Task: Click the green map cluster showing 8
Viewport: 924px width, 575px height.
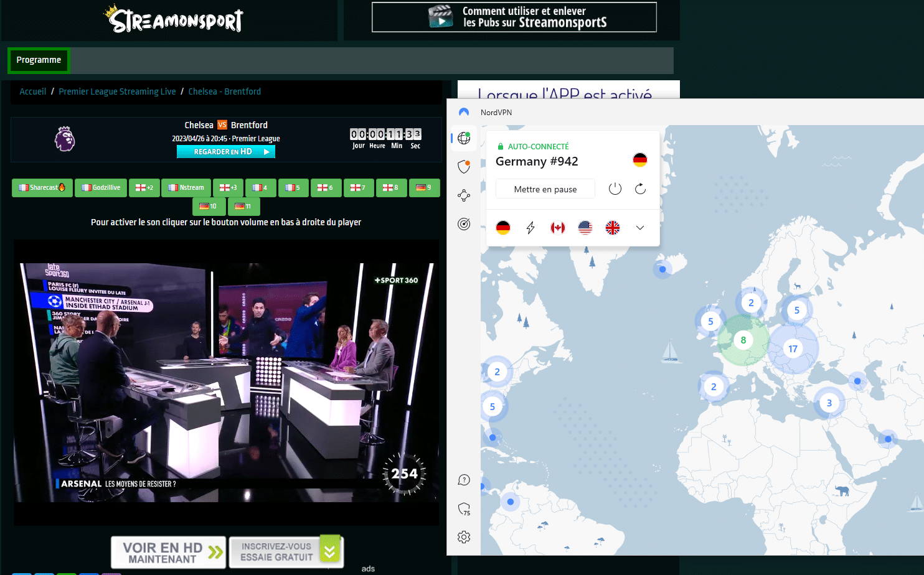Action: point(743,340)
